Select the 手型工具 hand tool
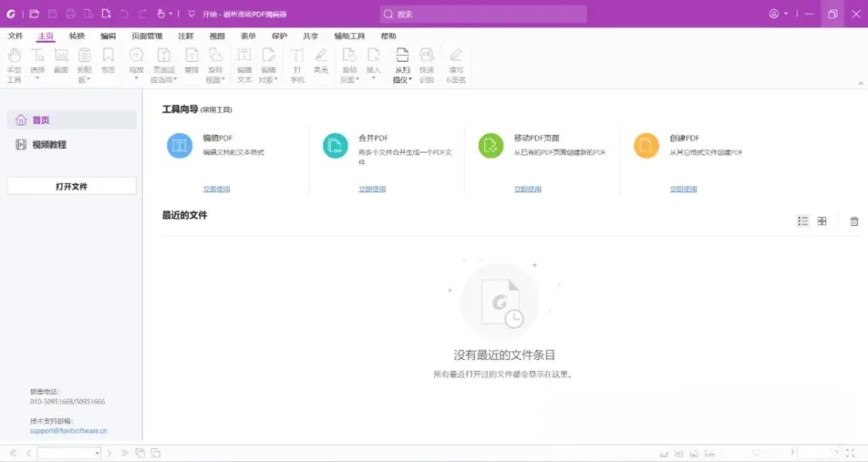Image resolution: width=868 pixels, height=462 pixels. 15,65
